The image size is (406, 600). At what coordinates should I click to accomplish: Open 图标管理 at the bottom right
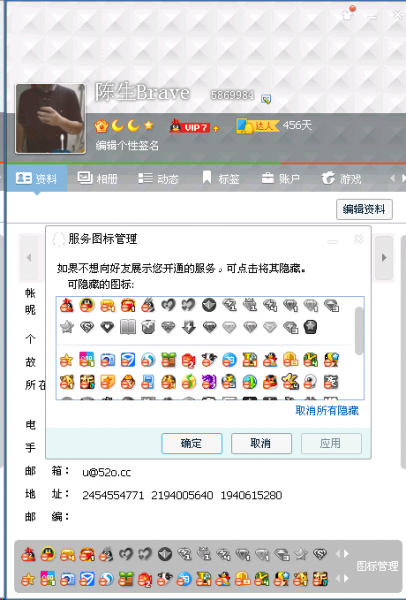(377, 566)
